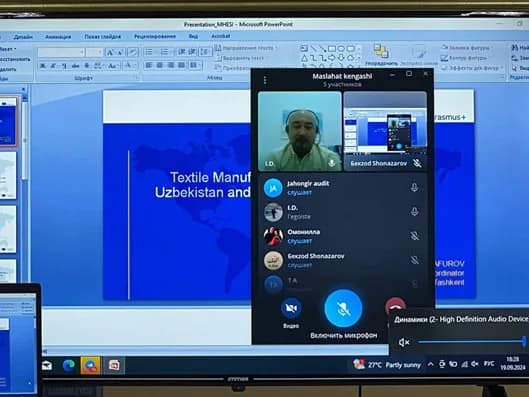Click Increase Font Size icon in ribbon
Viewport: 529px width, 397px height.
110,52
